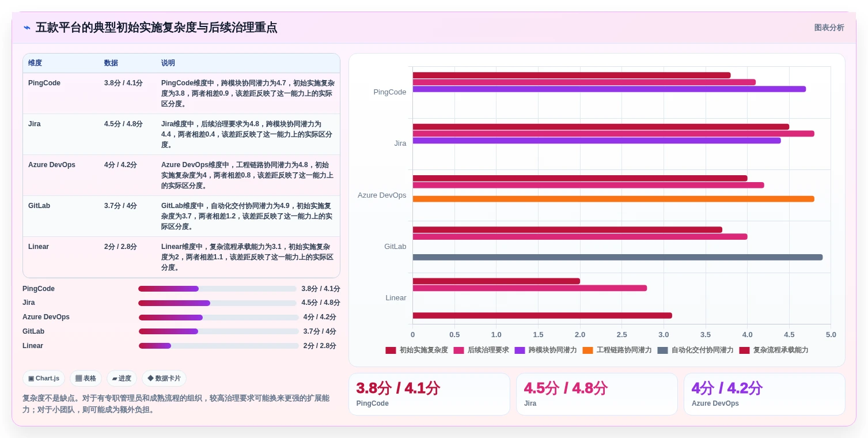
Task: Click the Linear progress bar
Action: (x=218, y=346)
